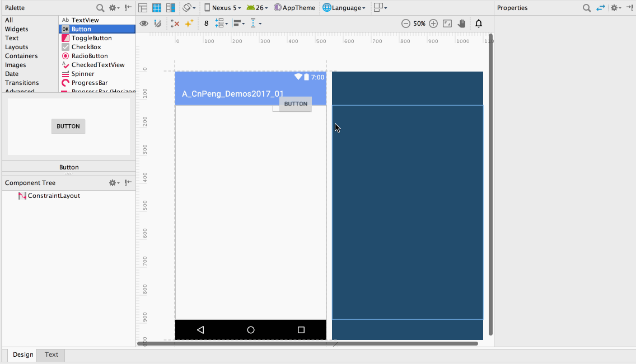Select ConstraintLayout in Component Tree
The image size is (636, 364).
tap(49, 196)
